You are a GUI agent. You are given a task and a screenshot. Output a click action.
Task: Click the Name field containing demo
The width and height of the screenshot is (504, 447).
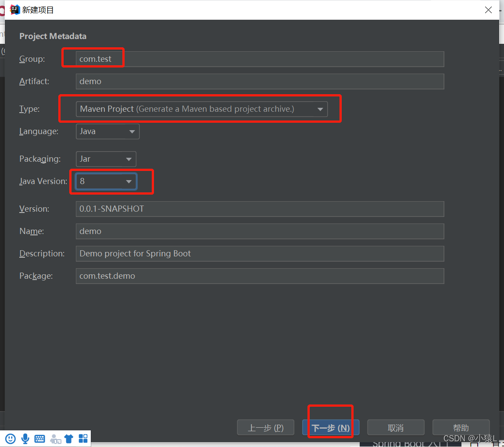coord(260,231)
